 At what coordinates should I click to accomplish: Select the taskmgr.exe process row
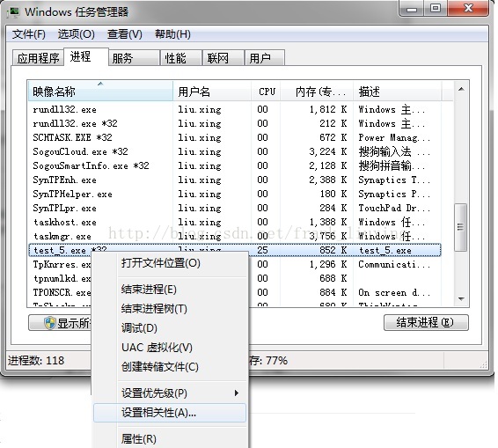click(234, 236)
